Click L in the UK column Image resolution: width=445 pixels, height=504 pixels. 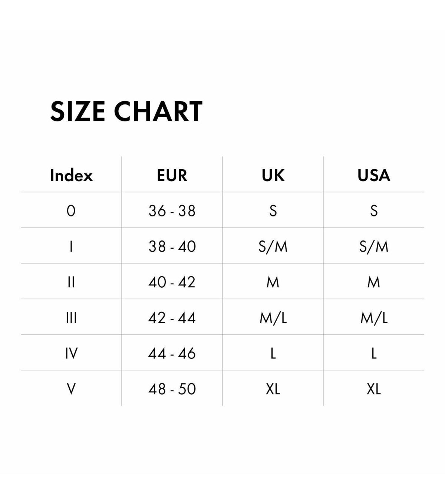click(273, 353)
